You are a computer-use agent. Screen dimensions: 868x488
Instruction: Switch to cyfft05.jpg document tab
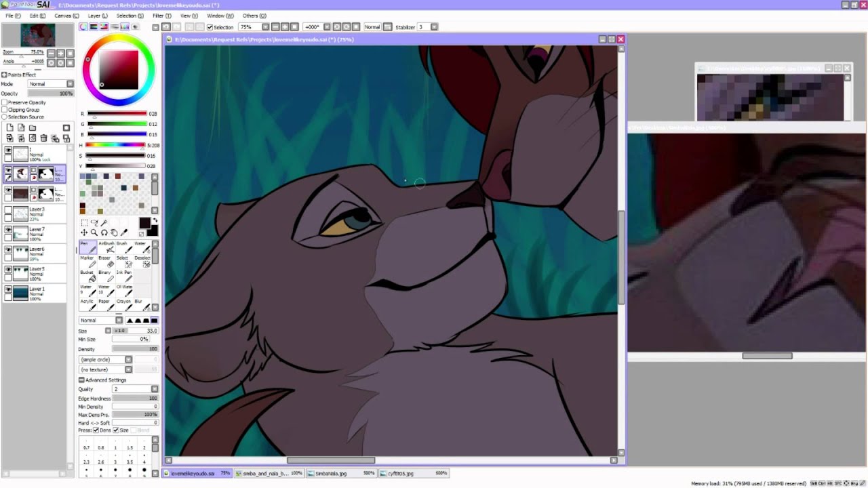(x=413, y=473)
